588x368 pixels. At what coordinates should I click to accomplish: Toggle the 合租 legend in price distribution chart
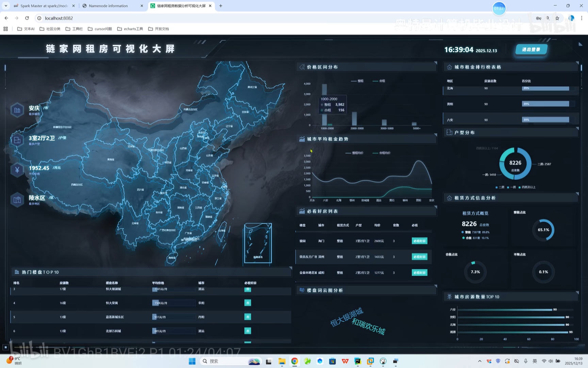379,81
